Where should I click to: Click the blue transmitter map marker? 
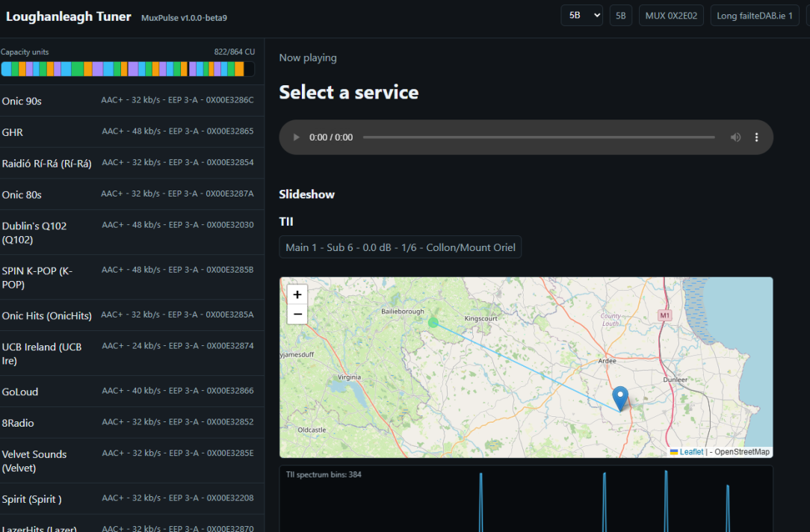[x=620, y=399]
